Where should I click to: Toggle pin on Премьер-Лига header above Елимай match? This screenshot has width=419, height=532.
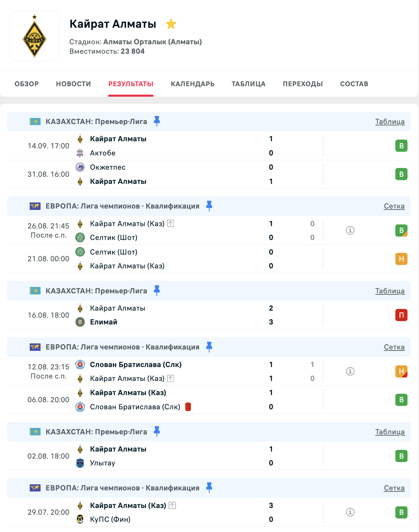click(x=157, y=291)
